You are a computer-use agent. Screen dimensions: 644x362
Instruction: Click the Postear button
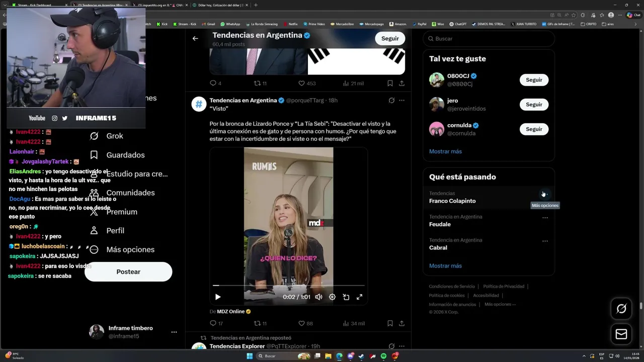point(128,271)
